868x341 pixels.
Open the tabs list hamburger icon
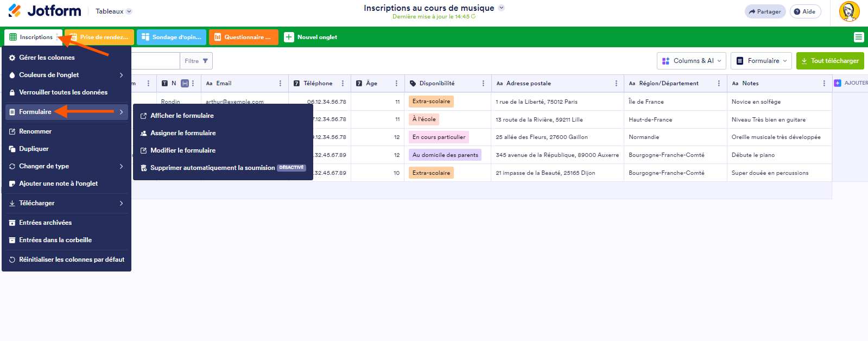[858, 37]
